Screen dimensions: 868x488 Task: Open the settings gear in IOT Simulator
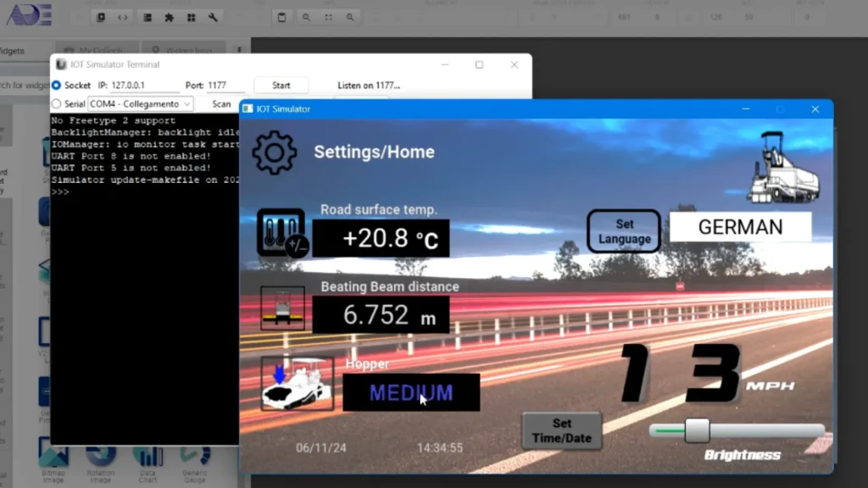275,152
